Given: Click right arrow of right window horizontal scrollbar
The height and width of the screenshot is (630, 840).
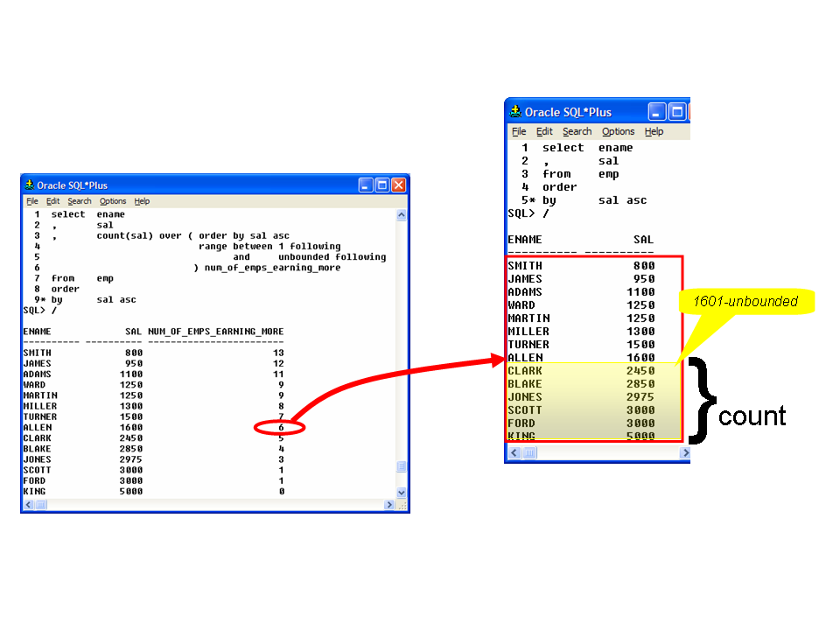Looking at the screenshot, I should click(x=684, y=453).
